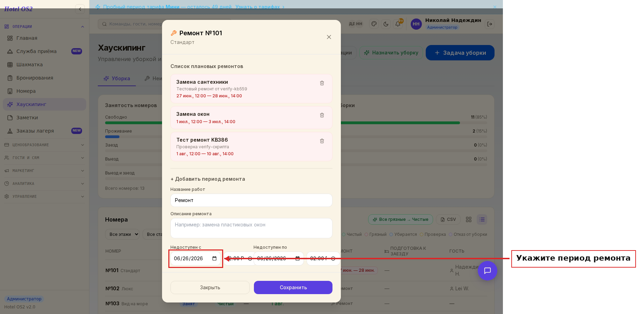Click Назначить уборку button
Image resolution: width=644 pixels, height=314 pixels.
[391, 53]
